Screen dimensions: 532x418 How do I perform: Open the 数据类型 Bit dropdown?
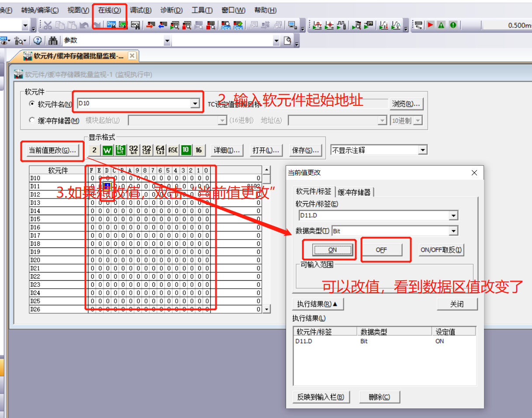click(454, 231)
